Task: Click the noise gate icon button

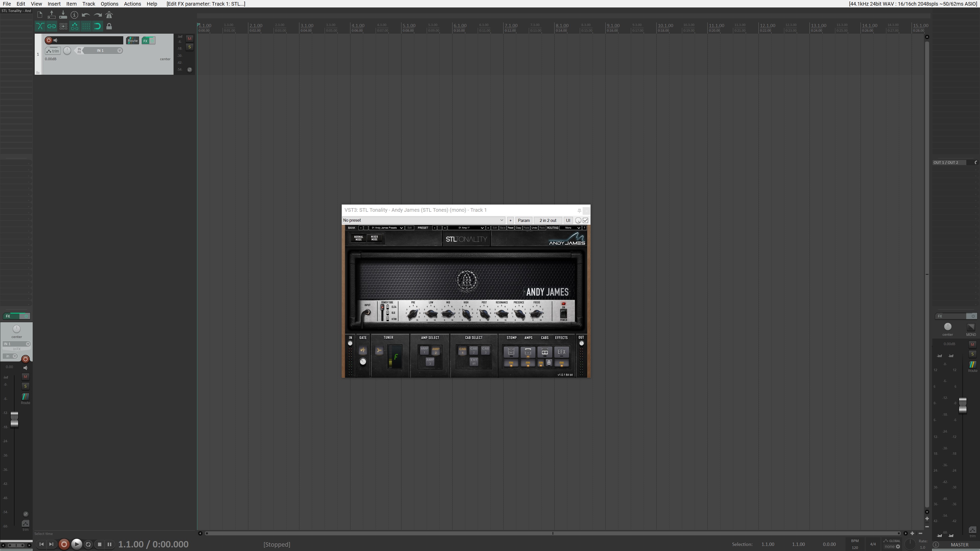Action: (x=363, y=350)
